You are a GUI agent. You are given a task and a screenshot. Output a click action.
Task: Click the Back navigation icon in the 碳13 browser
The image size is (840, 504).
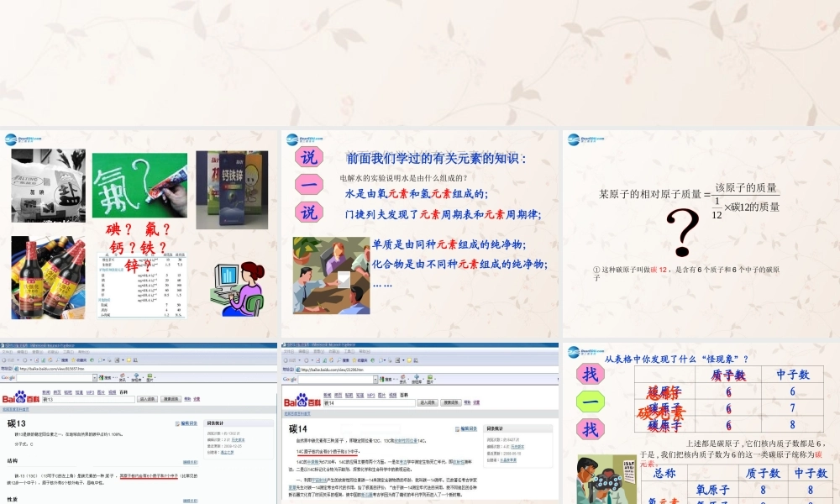point(4,360)
